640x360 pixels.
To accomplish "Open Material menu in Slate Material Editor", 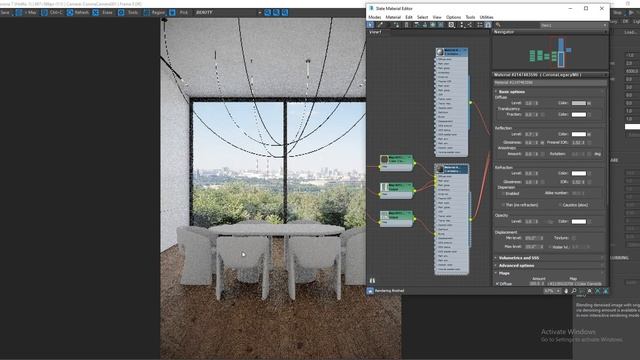I will [393, 17].
